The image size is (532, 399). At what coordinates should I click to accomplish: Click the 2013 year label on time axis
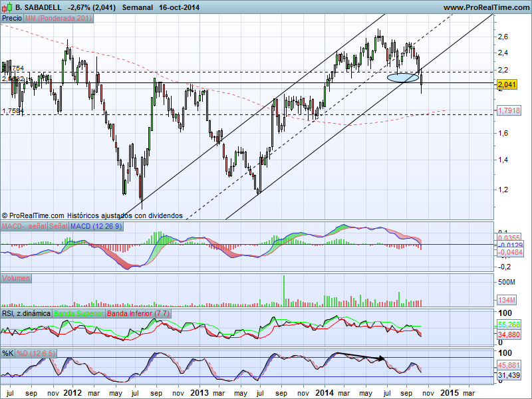click(199, 393)
